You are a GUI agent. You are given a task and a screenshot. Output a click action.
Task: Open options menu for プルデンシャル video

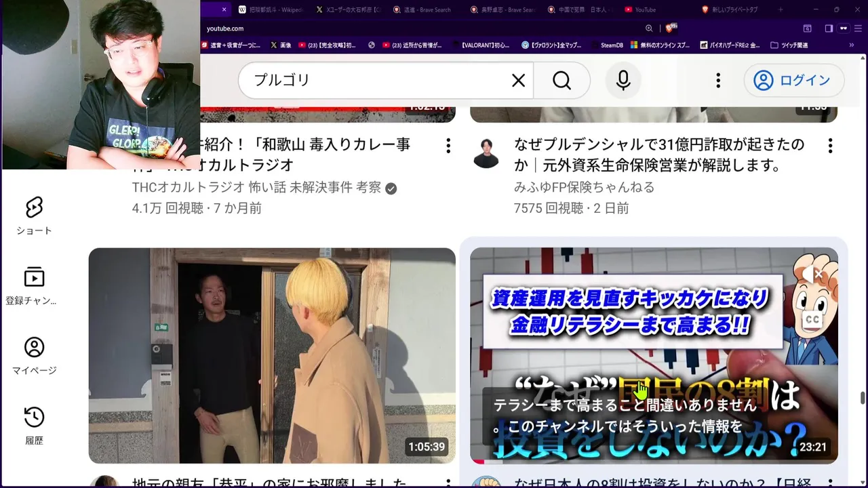coord(830,146)
